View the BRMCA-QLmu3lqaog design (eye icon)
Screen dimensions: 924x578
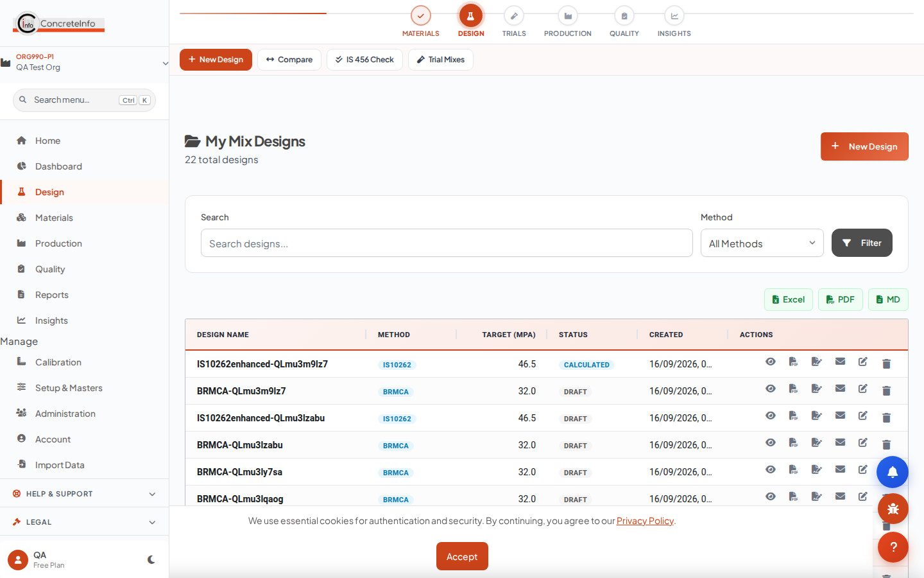coord(771,496)
